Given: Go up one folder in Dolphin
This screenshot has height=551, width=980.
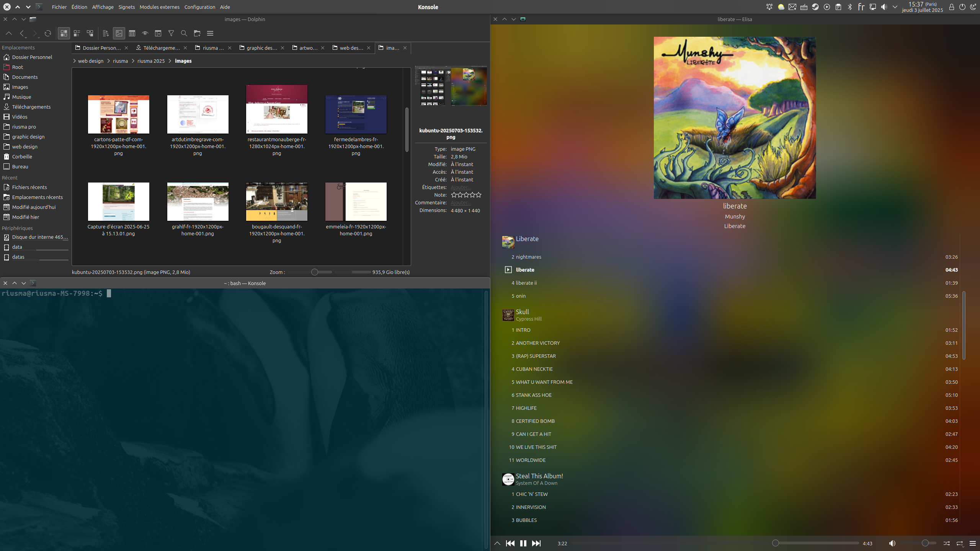Looking at the screenshot, I should click(9, 33).
